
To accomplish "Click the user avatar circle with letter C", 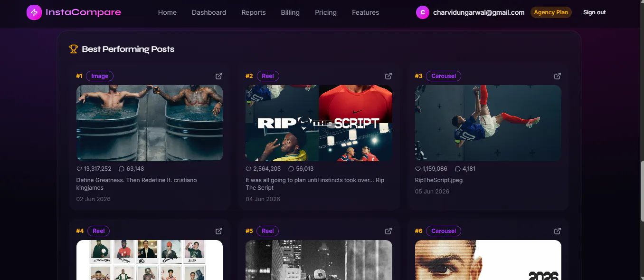I will pyautogui.click(x=423, y=12).
